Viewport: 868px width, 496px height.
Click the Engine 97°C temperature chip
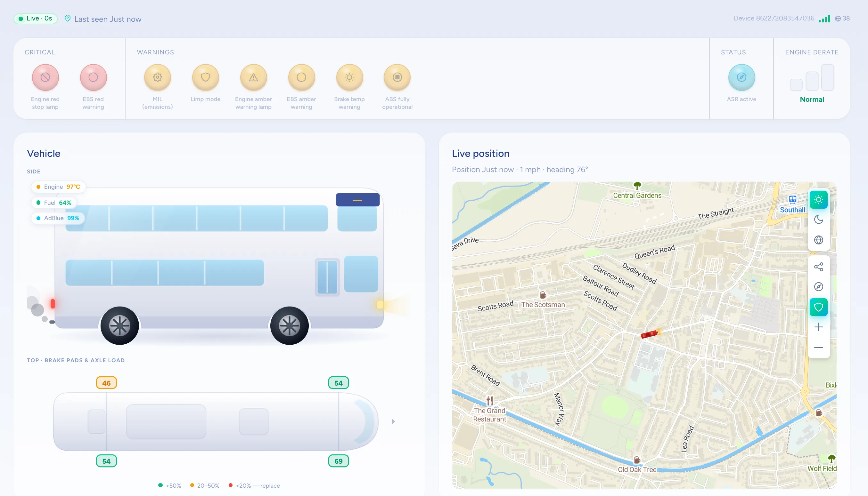(x=58, y=187)
